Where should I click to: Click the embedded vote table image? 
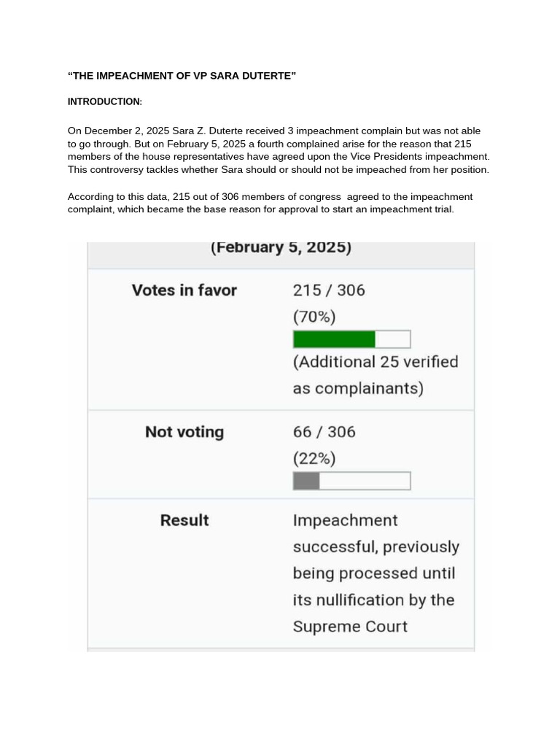281,447
